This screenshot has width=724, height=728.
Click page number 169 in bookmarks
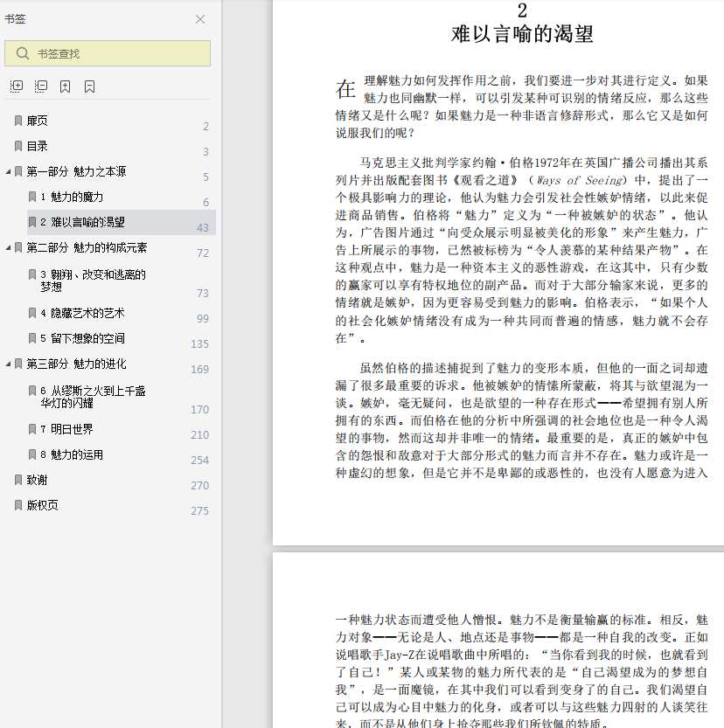[x=199, y=370]
